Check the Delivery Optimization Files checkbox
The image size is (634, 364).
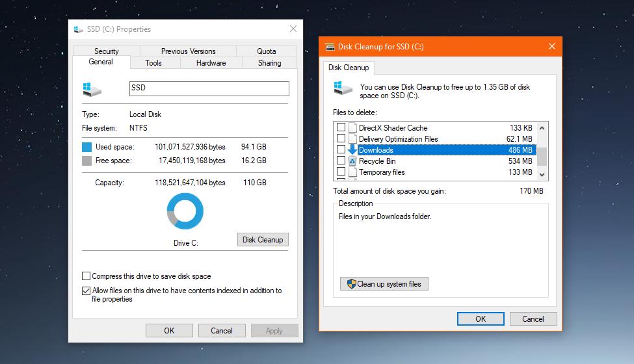tap(341, 138)
